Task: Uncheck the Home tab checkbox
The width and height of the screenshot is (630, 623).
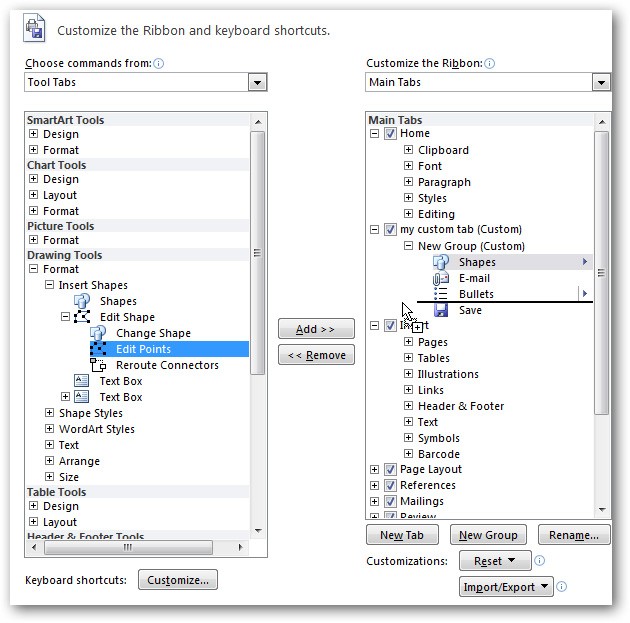Action: [390, 133]
